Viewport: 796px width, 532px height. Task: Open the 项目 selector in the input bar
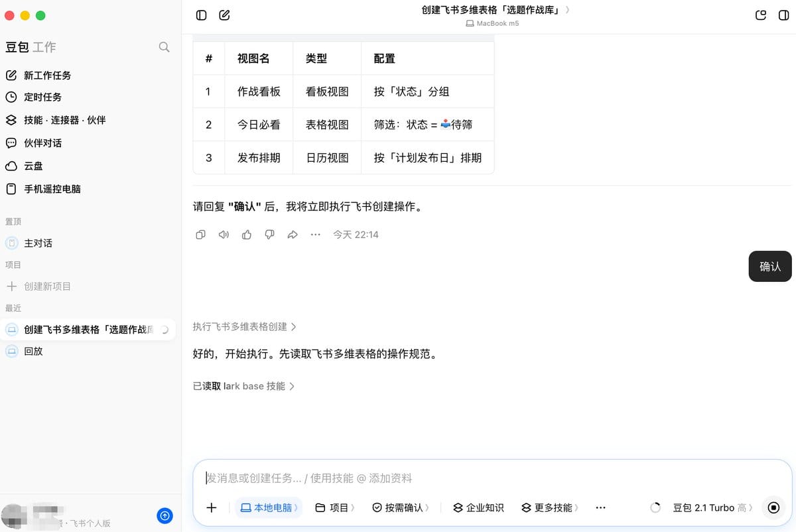coord(335,507)
